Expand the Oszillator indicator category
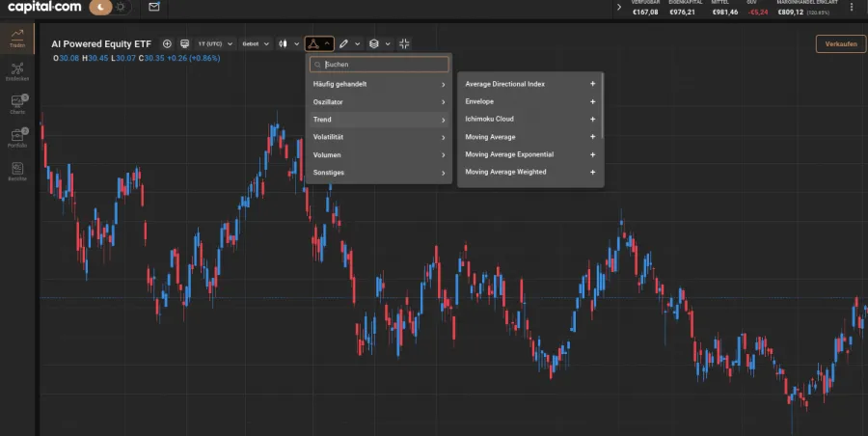 point(378,101)
